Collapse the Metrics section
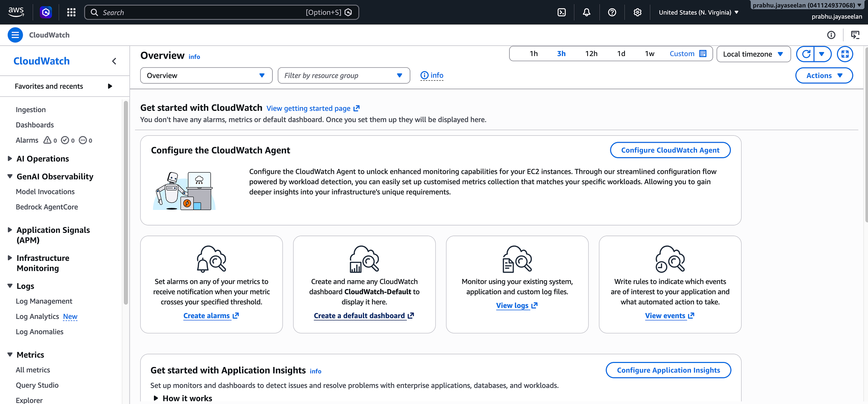868x404 pixels. (10, 355)
